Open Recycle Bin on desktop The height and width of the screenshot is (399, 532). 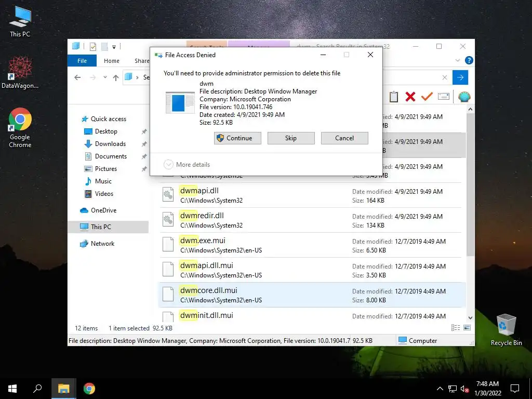pos(506,330)
